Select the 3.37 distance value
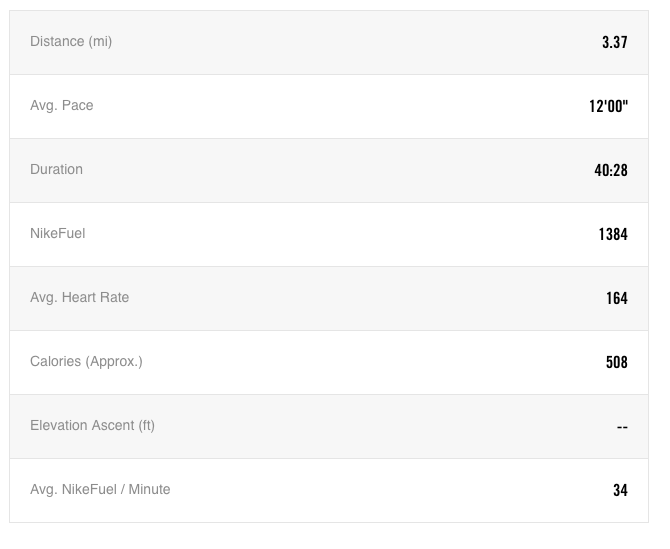670x549 pixels. click(x=614, y=43)
